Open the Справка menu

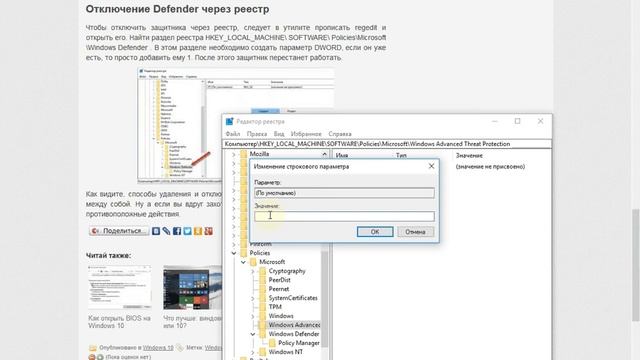click(340, 134)
